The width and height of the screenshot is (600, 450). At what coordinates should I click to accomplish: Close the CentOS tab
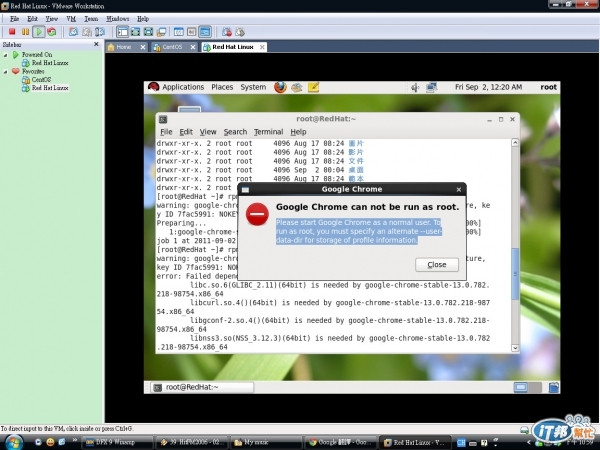pyautogui.click(x=193, y=47)
